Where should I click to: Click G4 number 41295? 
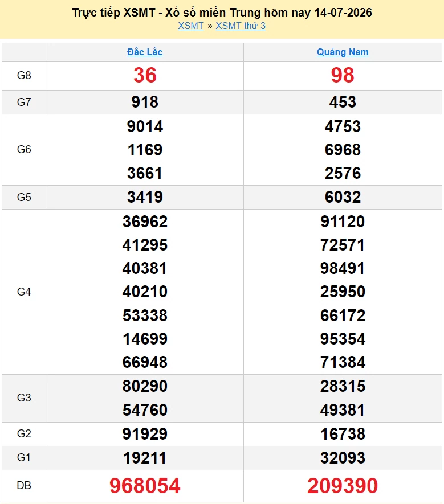click(145, 245)
